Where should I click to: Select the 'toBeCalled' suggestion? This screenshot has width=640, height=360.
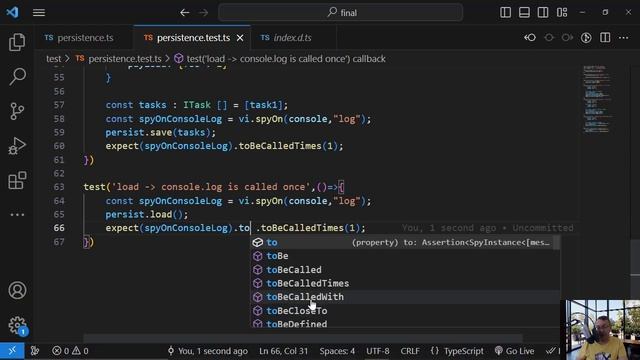(405, 269)
